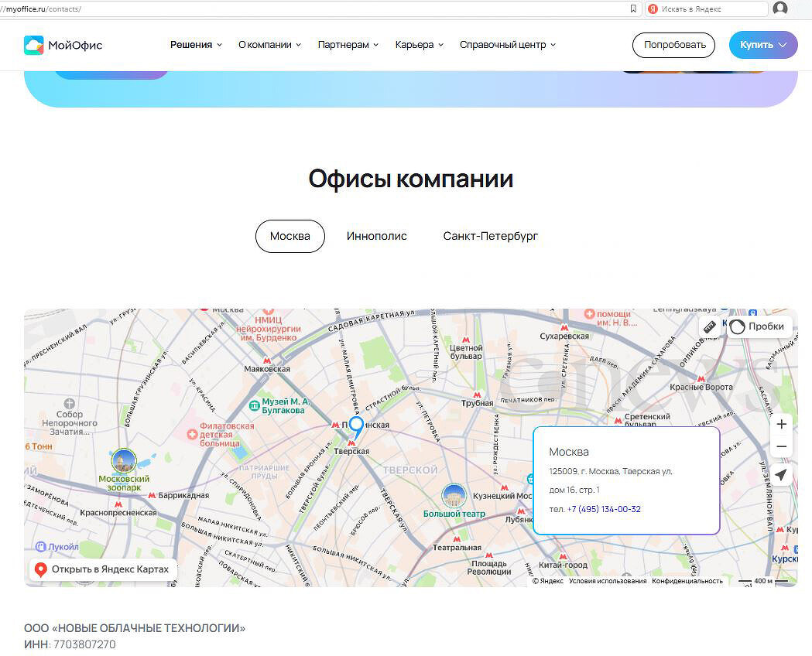Click Собор Непорочного Зачатия map icon
The image size is (812, 656).
pos(70,403)
